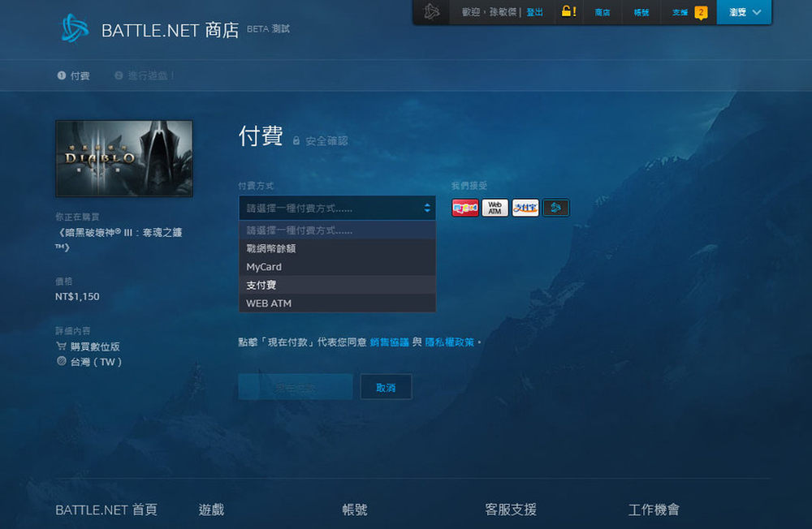Click the 取消 cancel button

pos(386,387)
